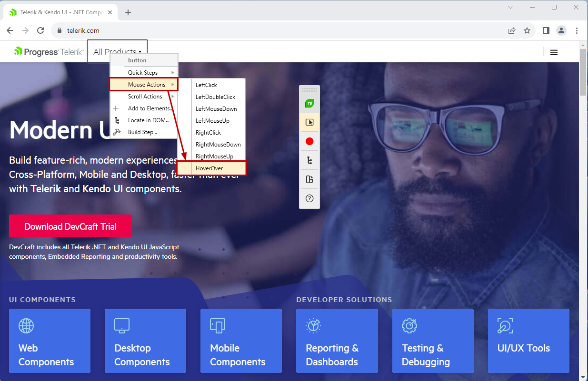This screenshot has height=381, width=588.
Task: Click the 'button' header of the context menu
Action: pos(144,60)
